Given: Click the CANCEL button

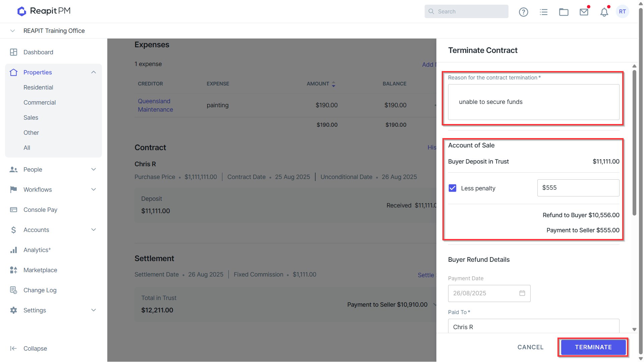Looking at the screenshot, I should tap(530, 347).
